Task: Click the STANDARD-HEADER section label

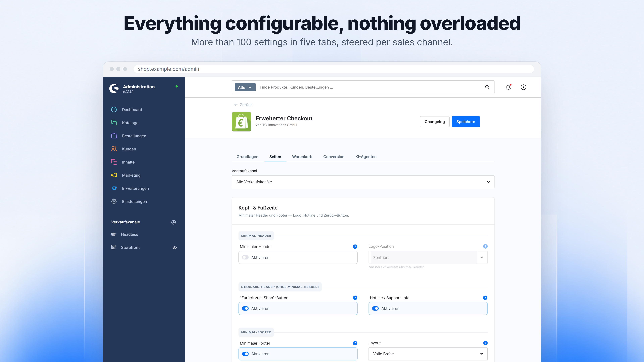Action: (x=280, y=287)
